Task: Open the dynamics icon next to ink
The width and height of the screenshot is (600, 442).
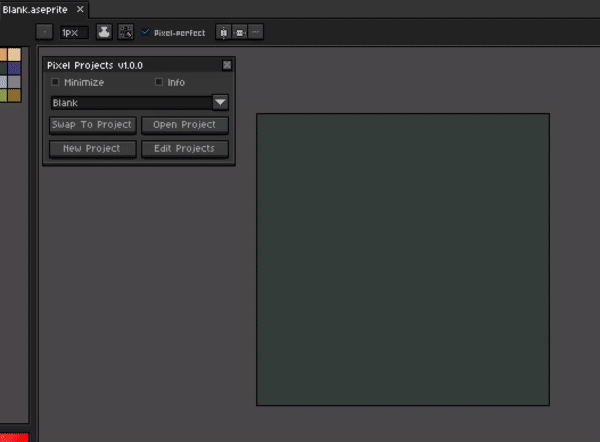Action: (x=126, y=33)
